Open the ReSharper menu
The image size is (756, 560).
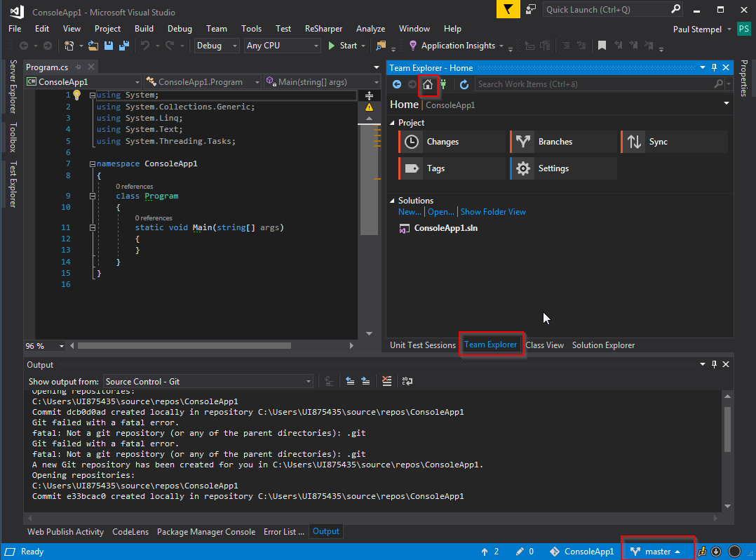point(323,29)
